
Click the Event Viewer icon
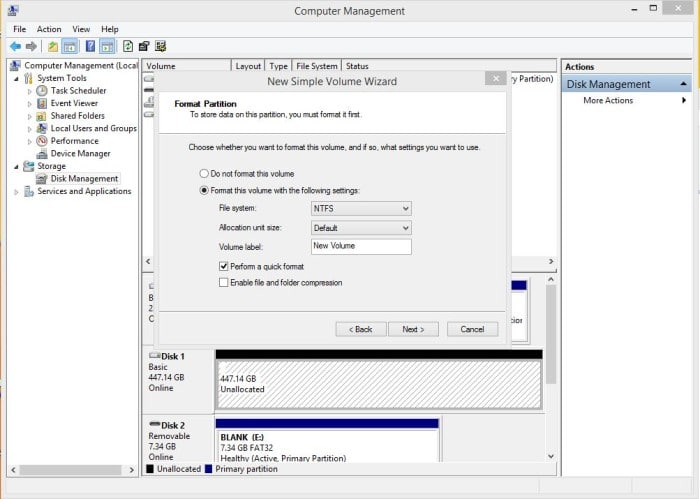point(42,103)
